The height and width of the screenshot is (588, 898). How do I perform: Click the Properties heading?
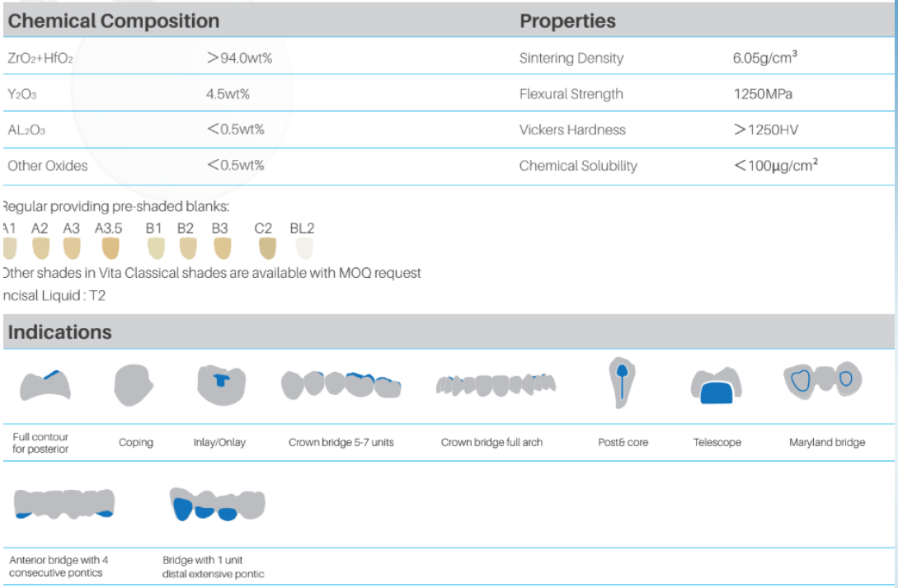coord(567,21)
